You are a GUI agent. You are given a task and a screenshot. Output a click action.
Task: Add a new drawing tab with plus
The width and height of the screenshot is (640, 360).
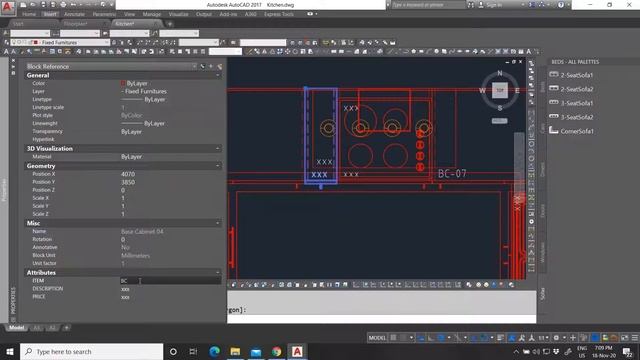pyautogui.click(x=170, y=24)
